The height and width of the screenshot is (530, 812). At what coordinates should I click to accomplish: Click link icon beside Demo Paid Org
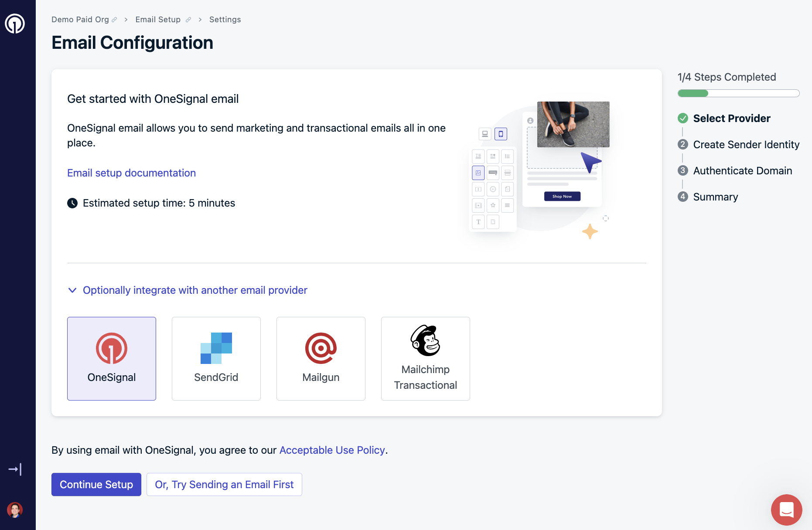115,20
